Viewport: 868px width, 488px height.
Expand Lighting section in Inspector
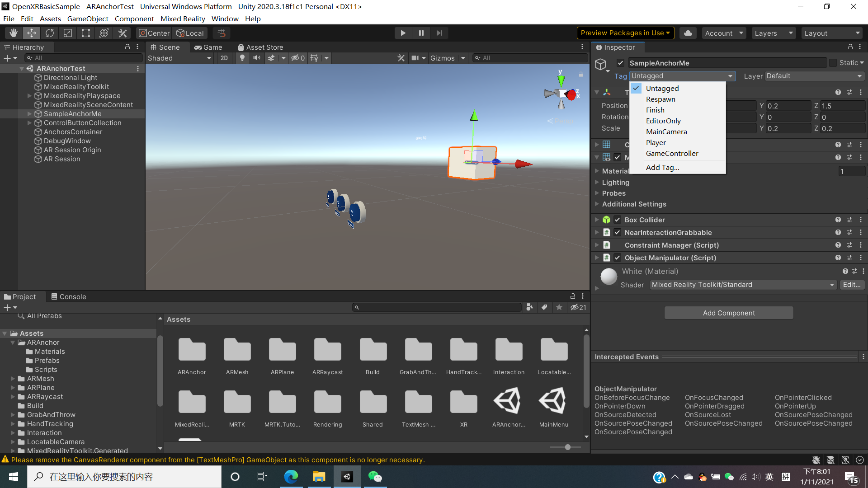[597, 182]
